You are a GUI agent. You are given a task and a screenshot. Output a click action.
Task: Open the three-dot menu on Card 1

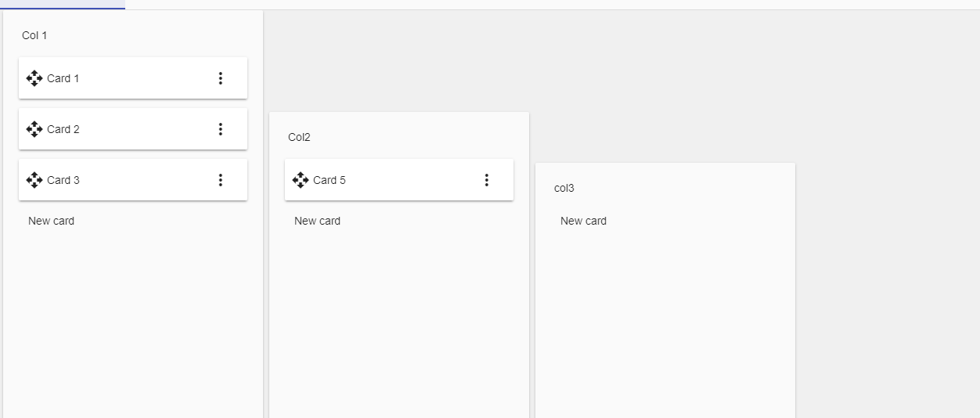[x=220, y=78]
